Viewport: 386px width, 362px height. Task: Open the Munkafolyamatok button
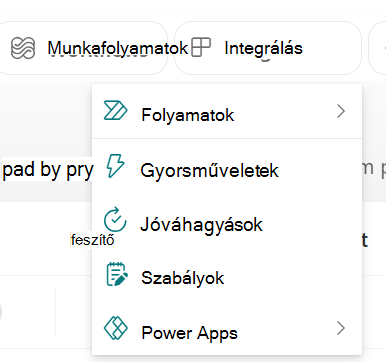click(x=83, y=48)
